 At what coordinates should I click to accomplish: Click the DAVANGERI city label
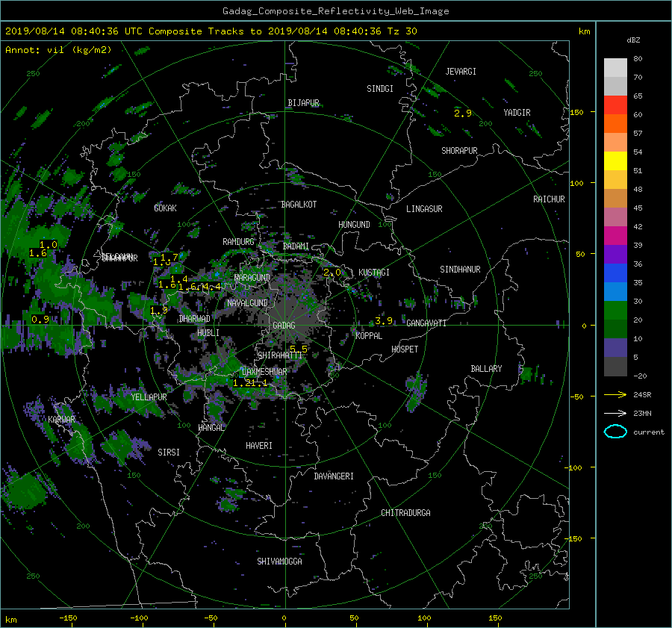[x=334, y=476]
